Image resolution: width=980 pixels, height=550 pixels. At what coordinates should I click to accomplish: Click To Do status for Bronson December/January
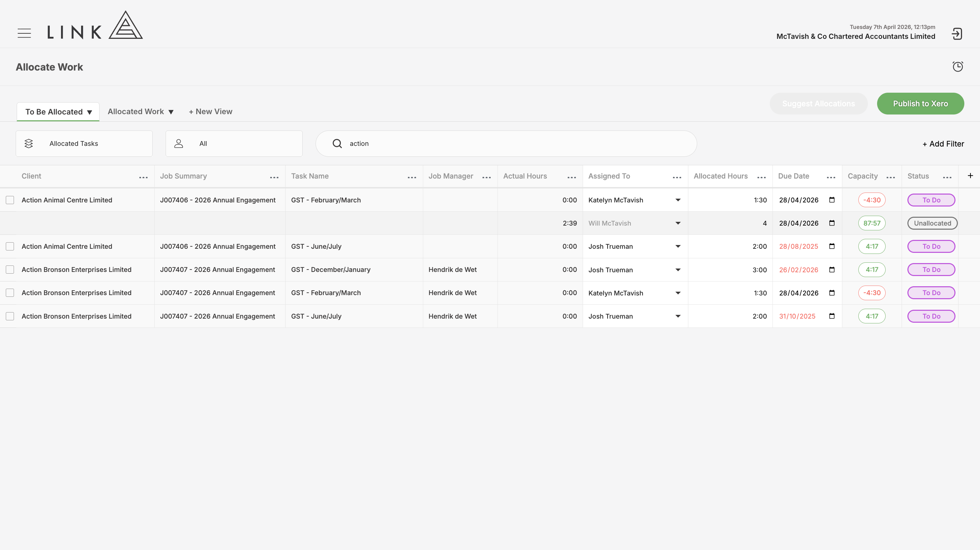click(x=931, y=270)
